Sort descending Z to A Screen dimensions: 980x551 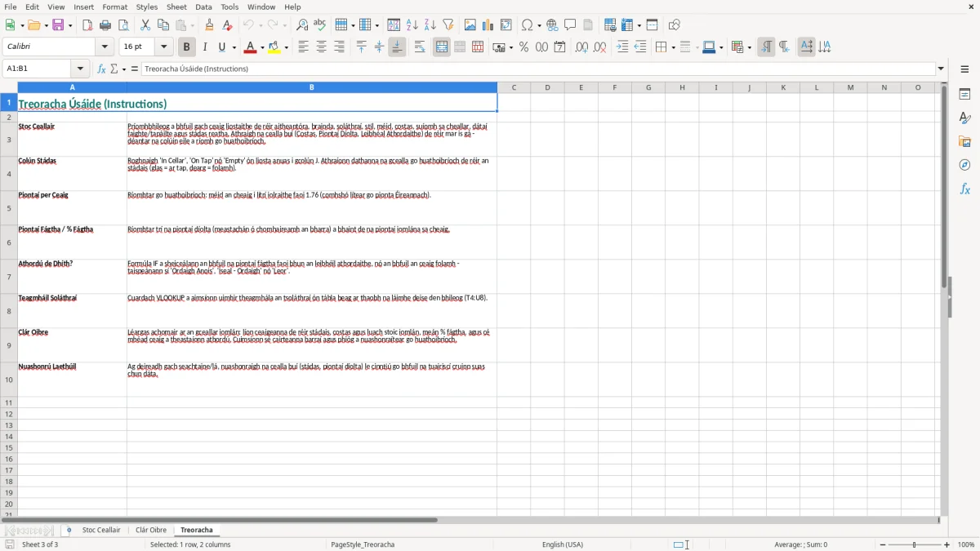[430, 25]
